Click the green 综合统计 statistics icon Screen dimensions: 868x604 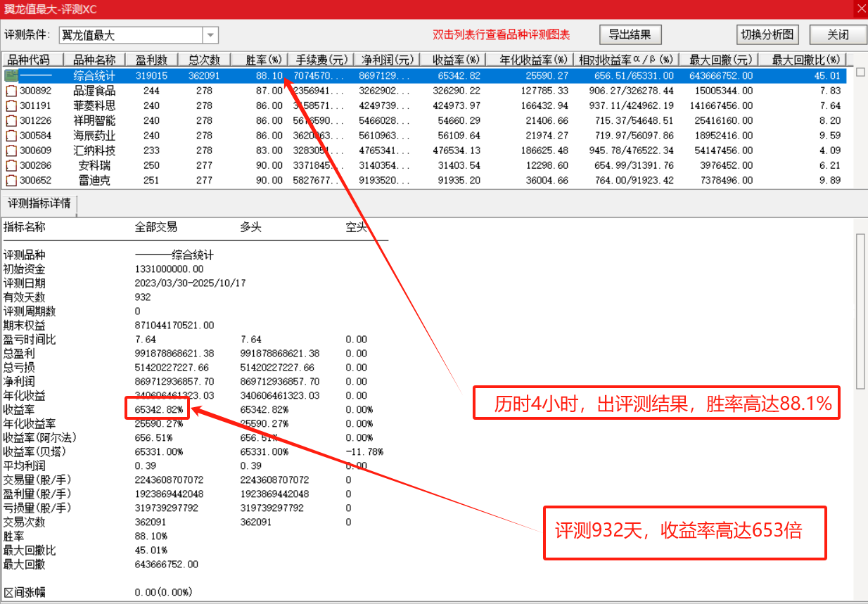[x=11, y=77]
